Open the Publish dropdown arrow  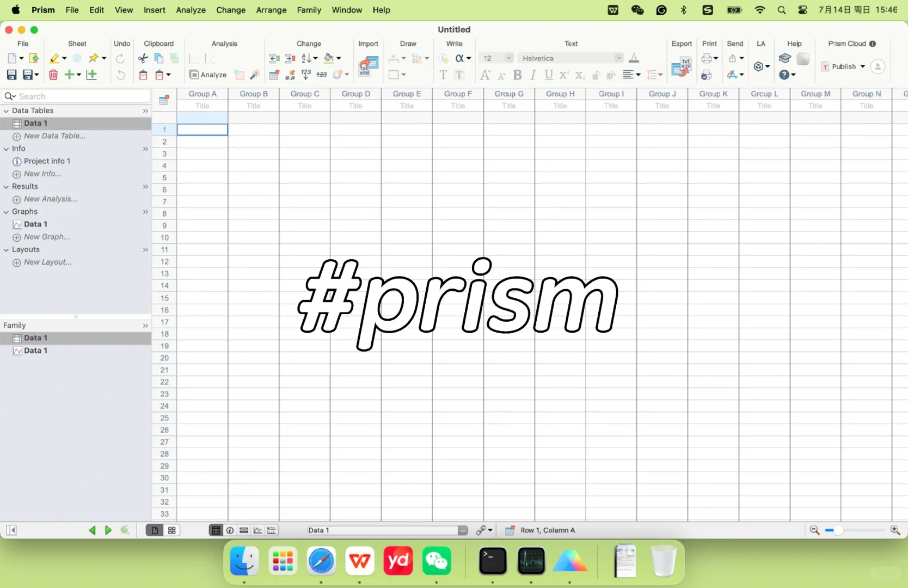863,66
